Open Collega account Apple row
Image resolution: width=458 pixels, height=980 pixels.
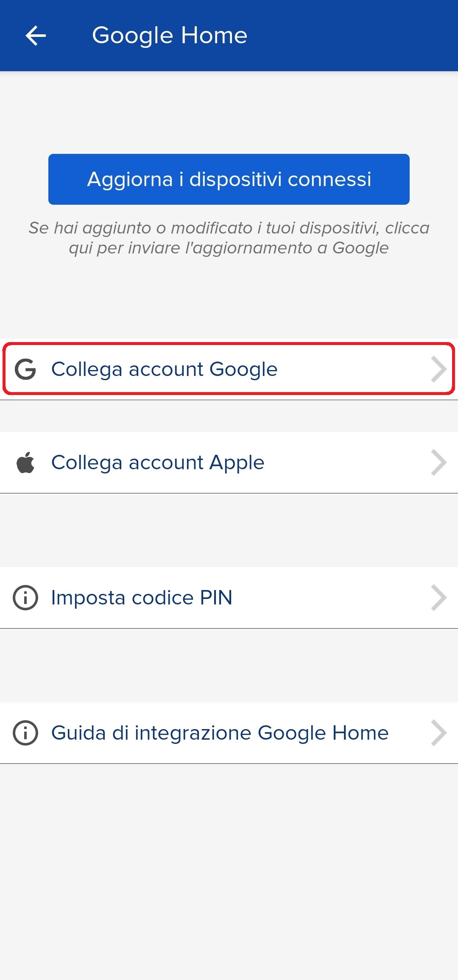point(229,462)
